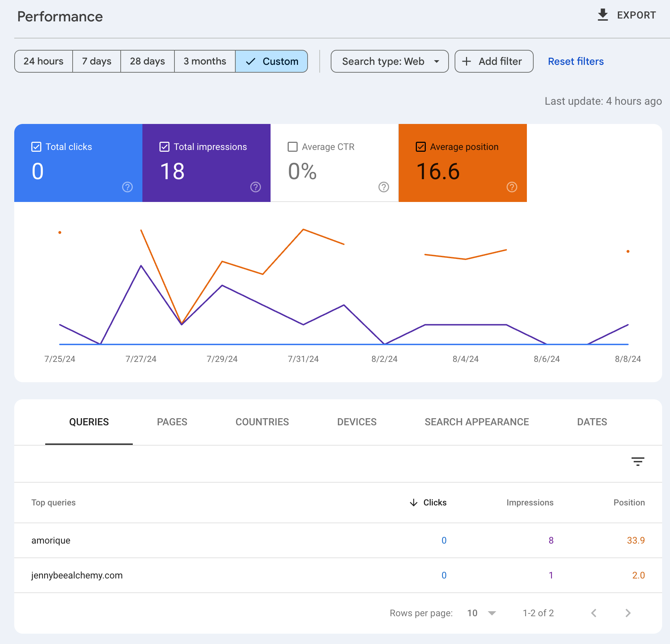
Task: Switch to the Queries tab
Action: pos(89,422)
